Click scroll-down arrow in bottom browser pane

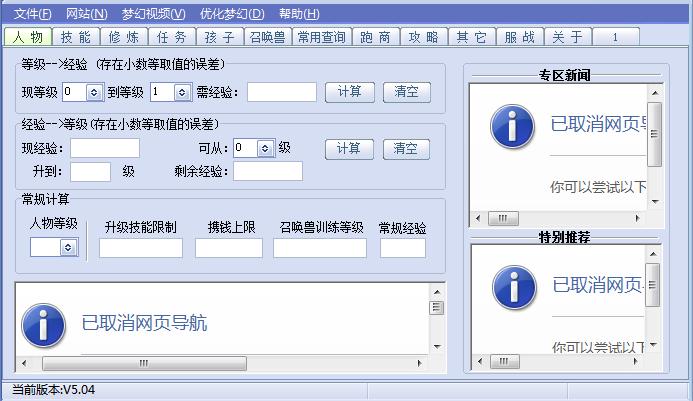[437, 347]
